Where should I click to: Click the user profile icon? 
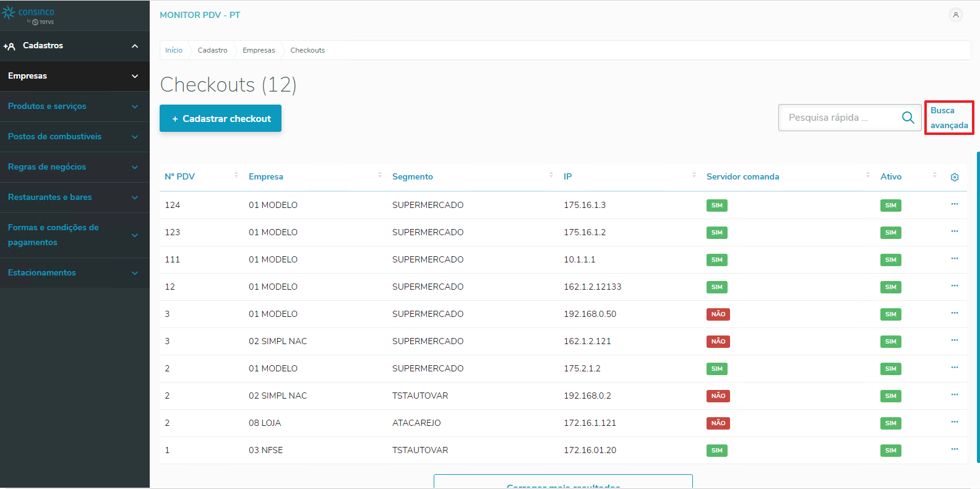pos(955,15)
